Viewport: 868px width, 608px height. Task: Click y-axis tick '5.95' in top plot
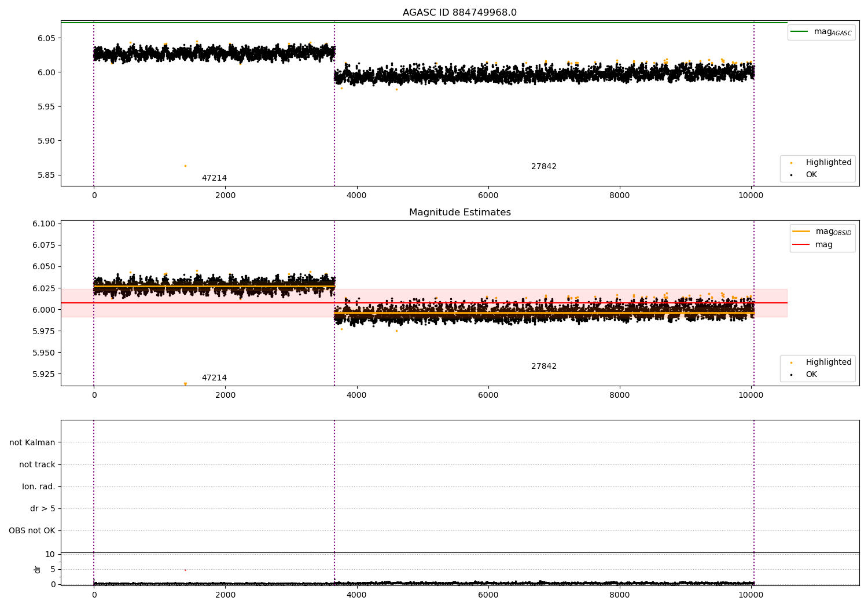46,107
